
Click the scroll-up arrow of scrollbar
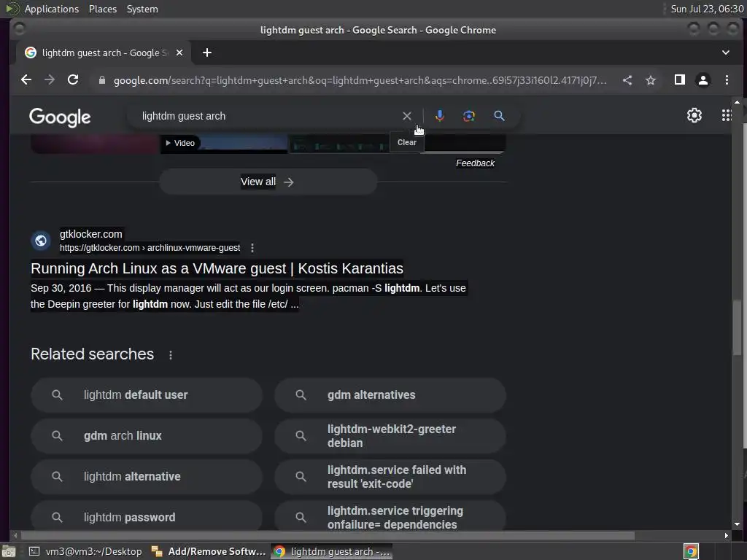pos(737,102)
